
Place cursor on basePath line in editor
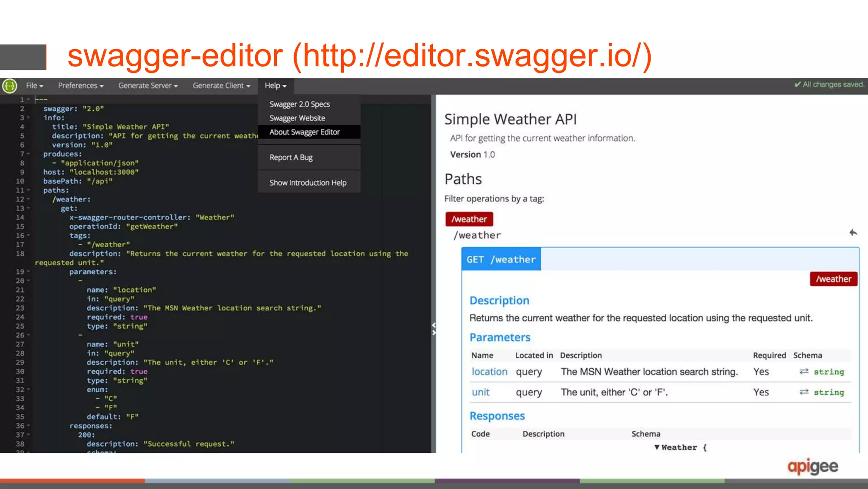coord(78,181)
